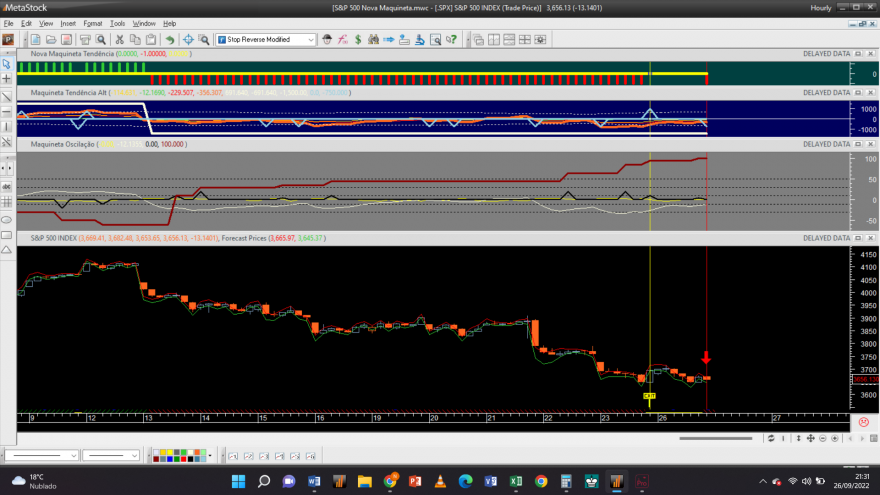
Task: Open File Explorer from the taskbar
Action: (x=365, y=482)
